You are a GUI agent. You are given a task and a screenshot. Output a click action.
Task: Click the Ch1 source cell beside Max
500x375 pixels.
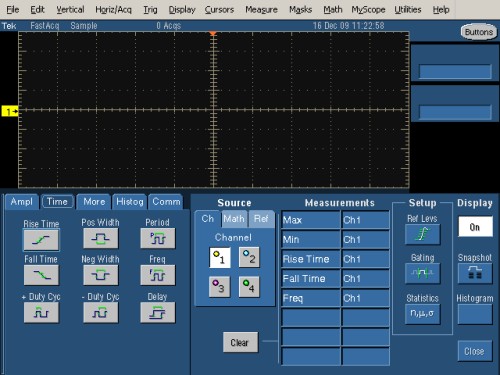pos(366,220)
